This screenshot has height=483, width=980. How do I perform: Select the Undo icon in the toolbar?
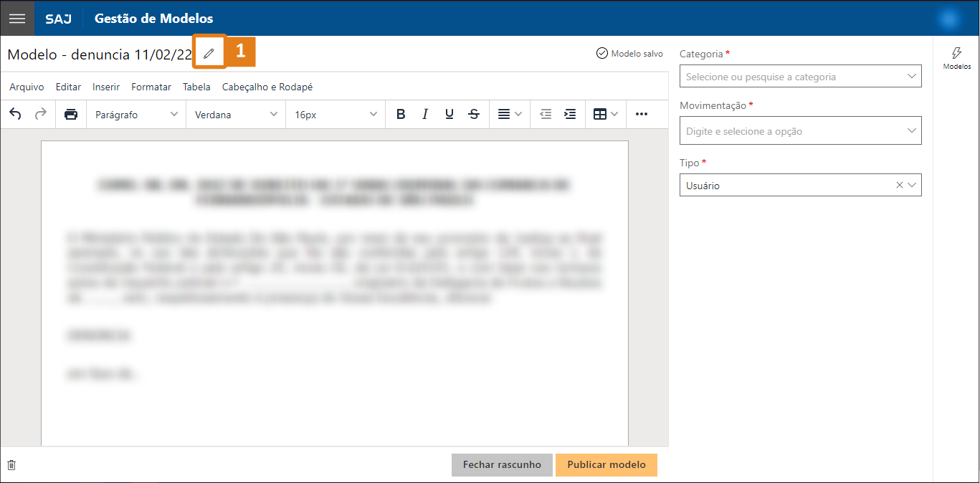click(x=15, y=113)
